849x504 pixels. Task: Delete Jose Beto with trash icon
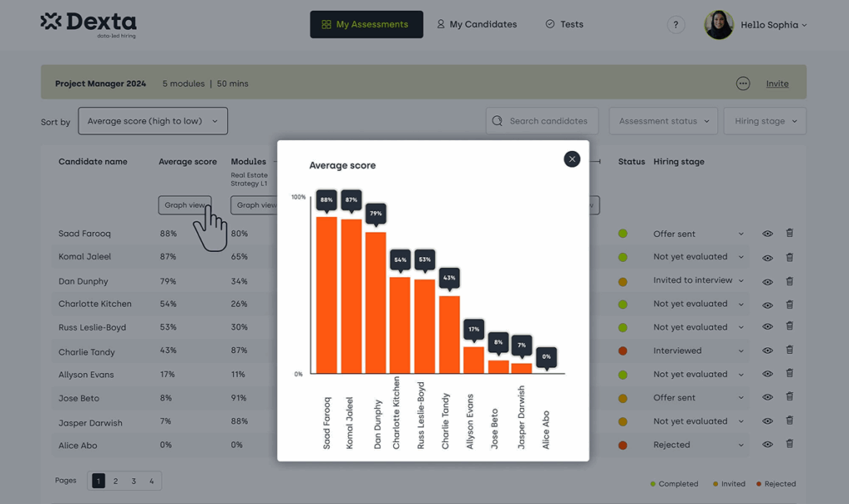click(x=789, y=397)
